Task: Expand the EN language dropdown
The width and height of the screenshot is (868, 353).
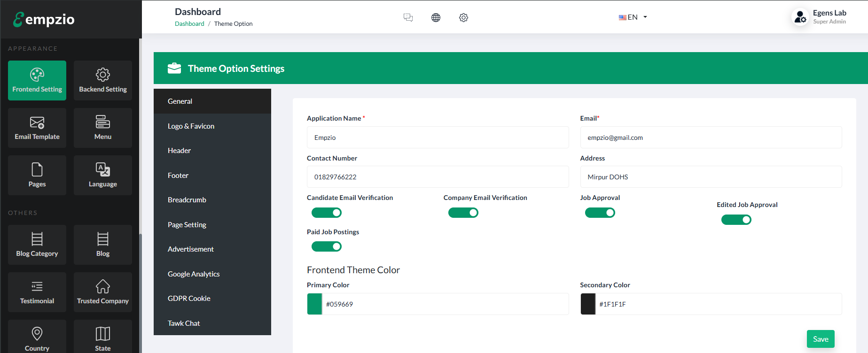Action: pyautogui.click(x=633, y=17)
